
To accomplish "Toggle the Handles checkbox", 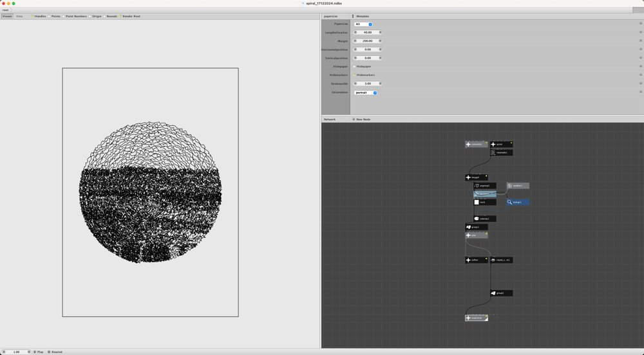I will [x=32, y=16].
